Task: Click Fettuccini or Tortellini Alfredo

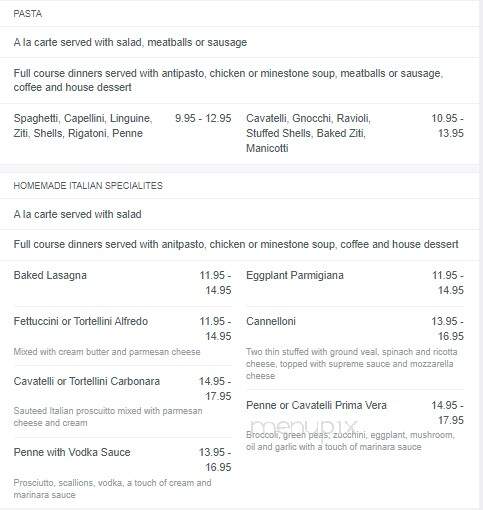Action: click(x=81, y=321)
